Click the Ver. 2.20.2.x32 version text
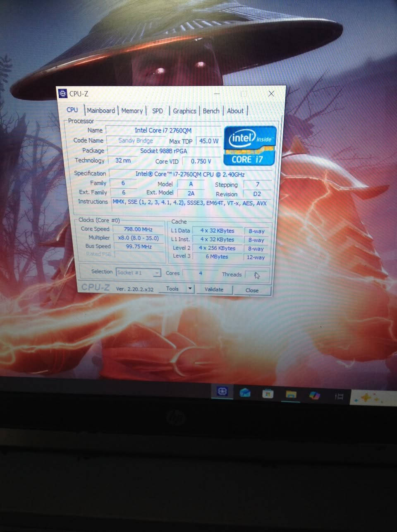This screenshot has height=532, width=397. (x=134, y=289)
